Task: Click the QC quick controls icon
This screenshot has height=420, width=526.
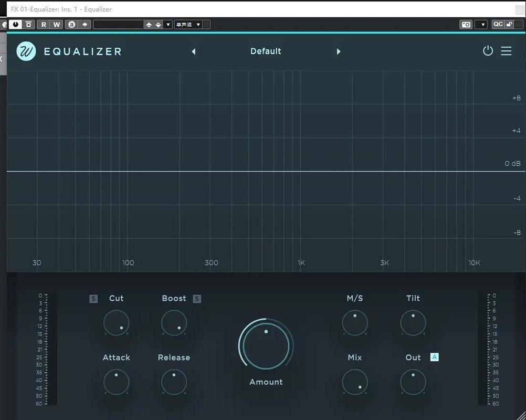Action: click(x=498, y=25)
